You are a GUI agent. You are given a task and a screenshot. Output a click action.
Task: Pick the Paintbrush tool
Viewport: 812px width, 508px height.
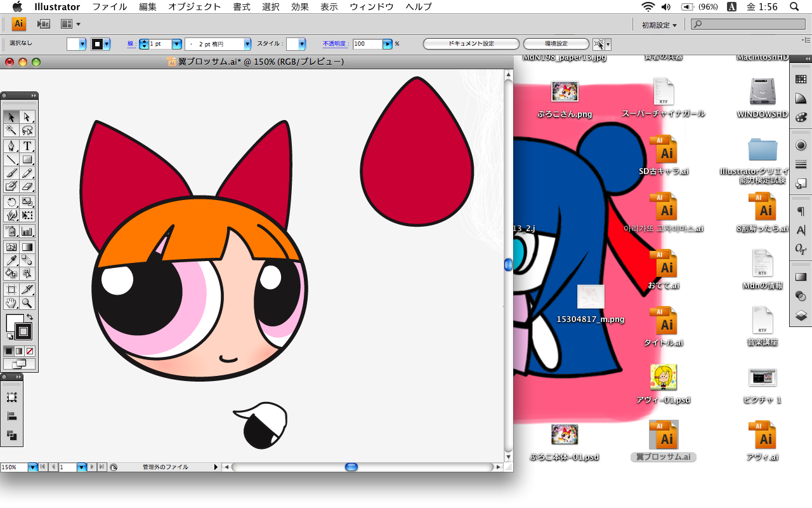click(11, 173)
